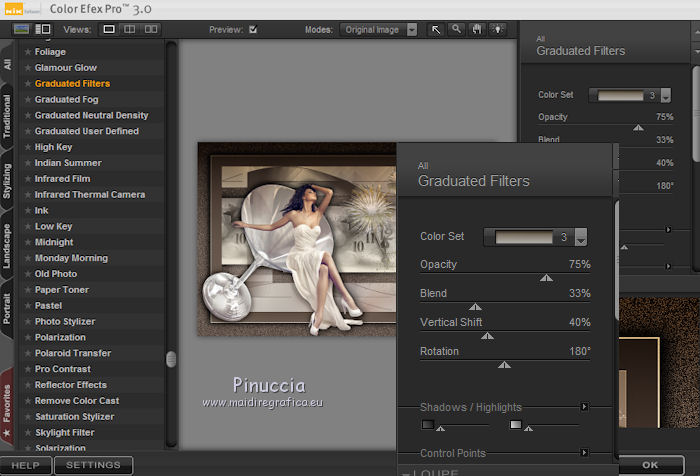Activate the zoom magnifier tool
Screen dimensions: 700x476
pos(457,29)
